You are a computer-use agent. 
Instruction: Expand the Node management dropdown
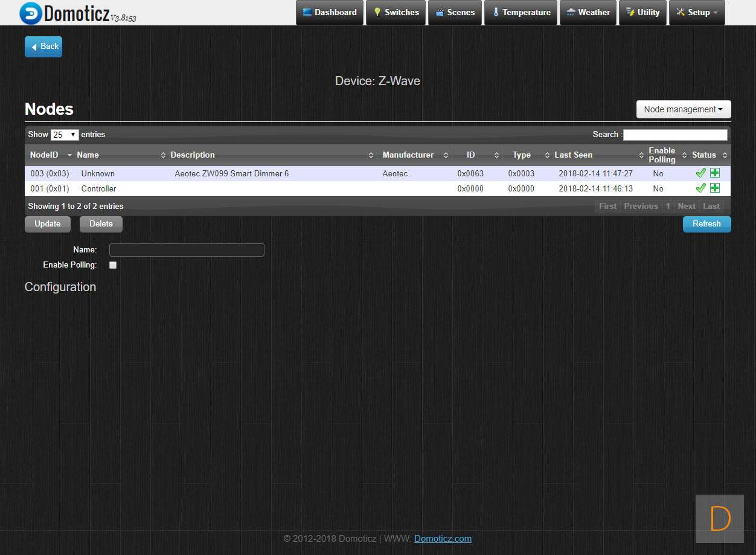tap(683, 109)
